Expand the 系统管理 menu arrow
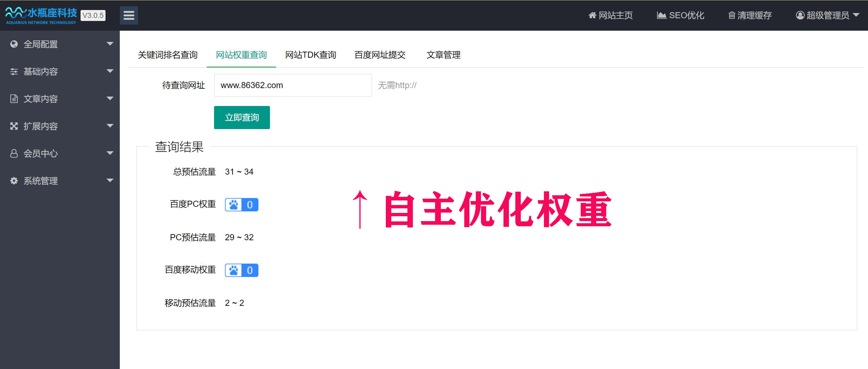Screen dimensions: 868x369 110,180
